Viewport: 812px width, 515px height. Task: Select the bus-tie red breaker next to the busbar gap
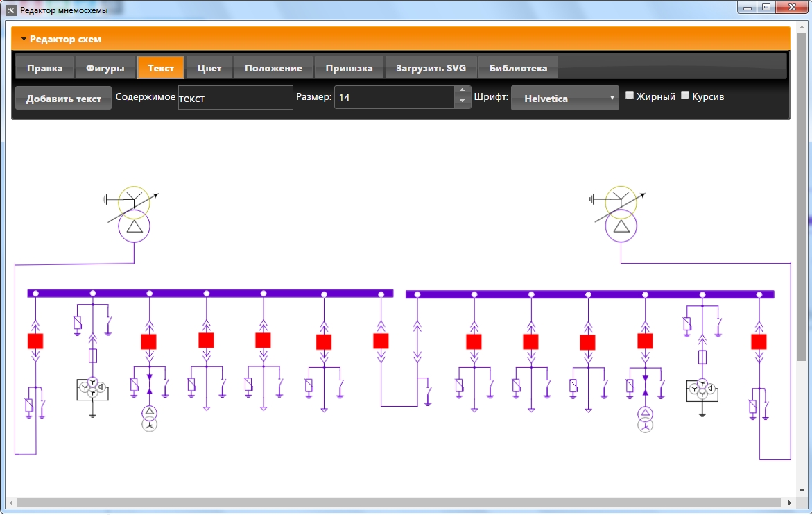(381, 341)
